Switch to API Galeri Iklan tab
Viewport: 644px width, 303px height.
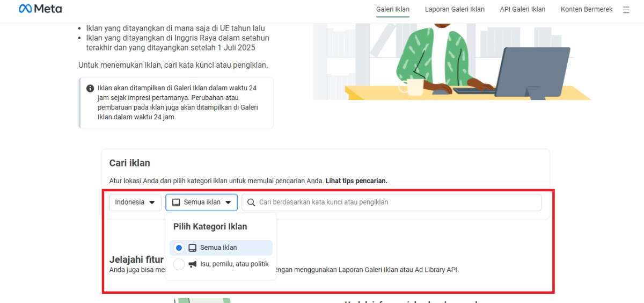tap(522, 9)
